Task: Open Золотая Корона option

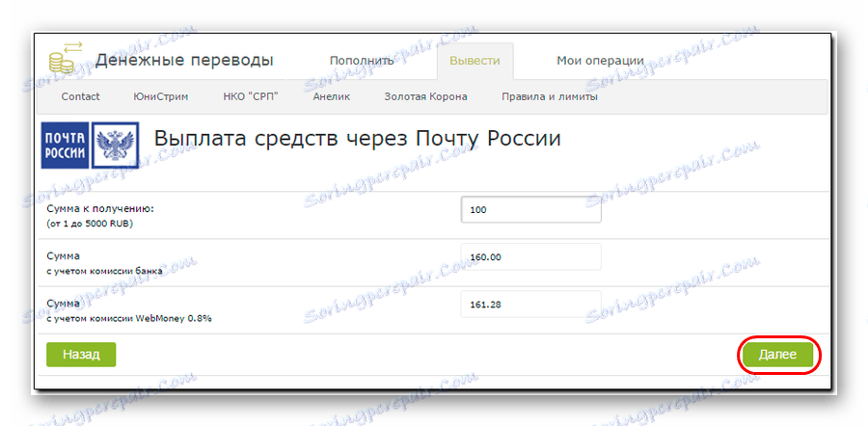Action: [x=425, y=96]
